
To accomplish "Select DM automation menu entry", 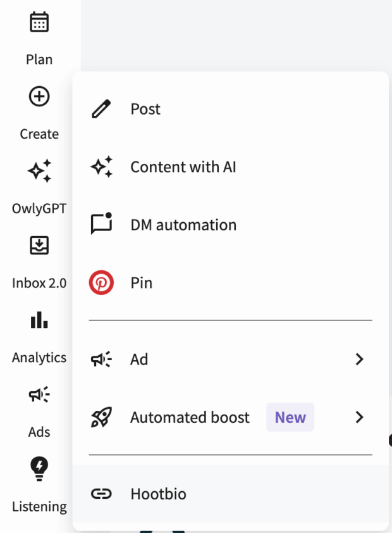I will (x=230, y=225).
